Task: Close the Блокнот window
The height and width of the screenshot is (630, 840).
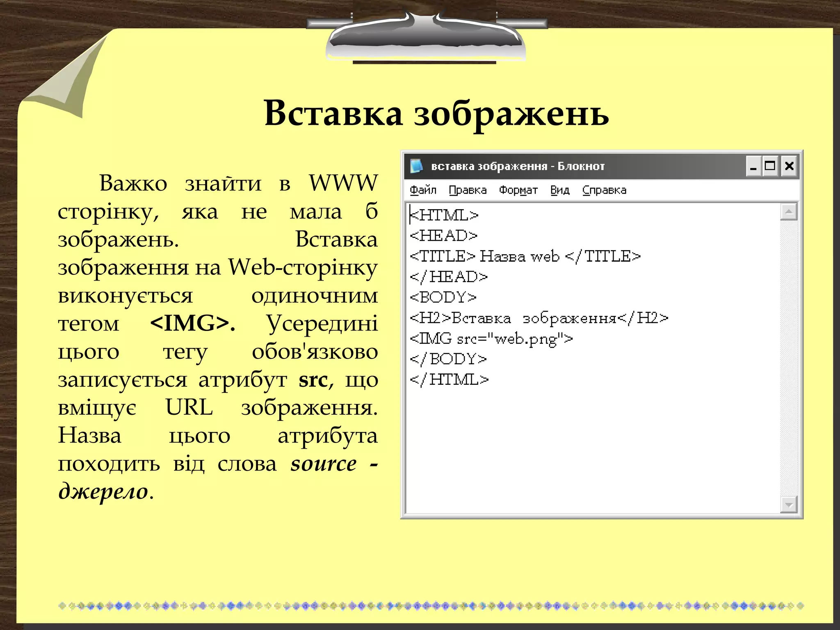Action: (790, 166)
